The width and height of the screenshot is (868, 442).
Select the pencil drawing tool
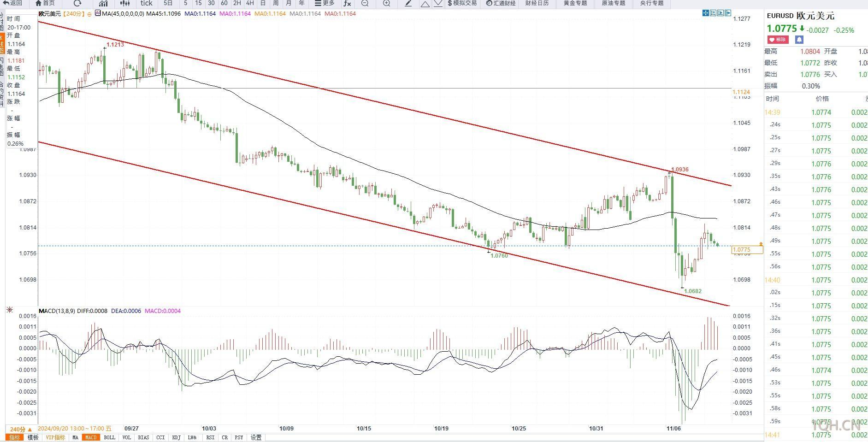(x=408, y=3)
